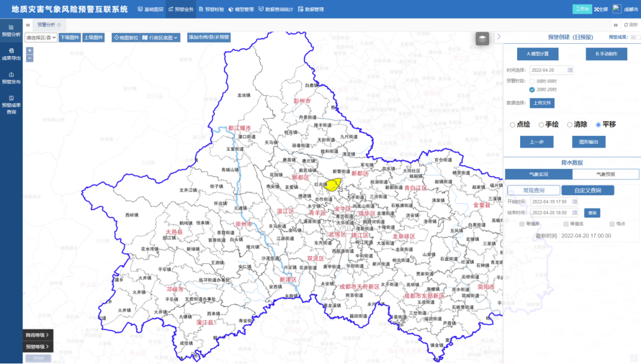Open 行政区底图 dropdown
The height and width of the screenshot is (364, 641).
click(x=161, y=38)
